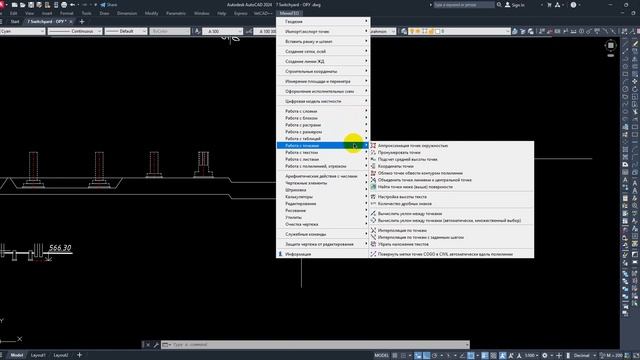This screenshot has height=360, width=640.
Task: Choose Убрать наложение текстов command
Action: (451, 244)
